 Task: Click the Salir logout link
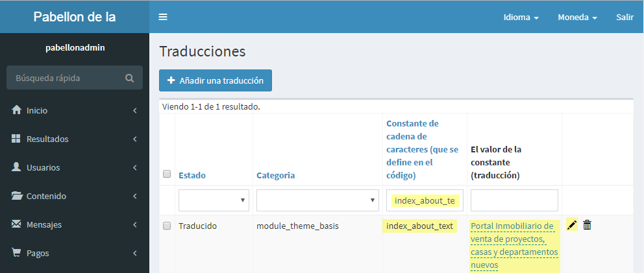[625, 17]
